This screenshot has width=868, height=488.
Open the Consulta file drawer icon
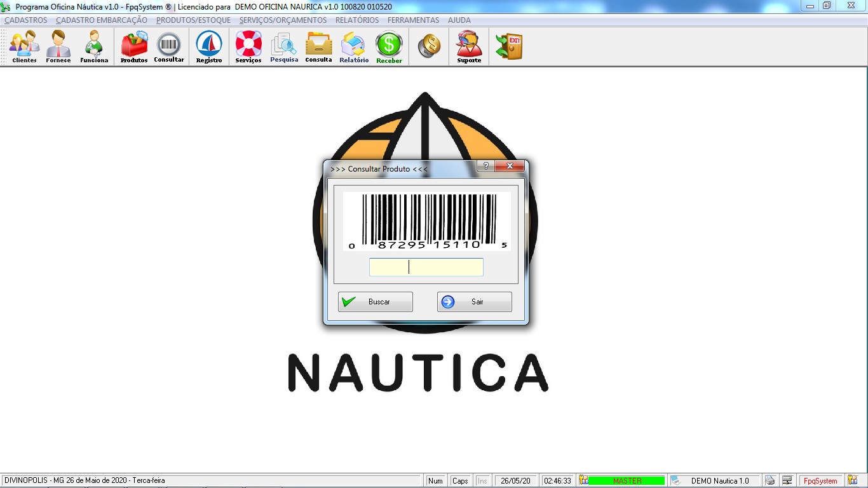click(x=318, y=47)
